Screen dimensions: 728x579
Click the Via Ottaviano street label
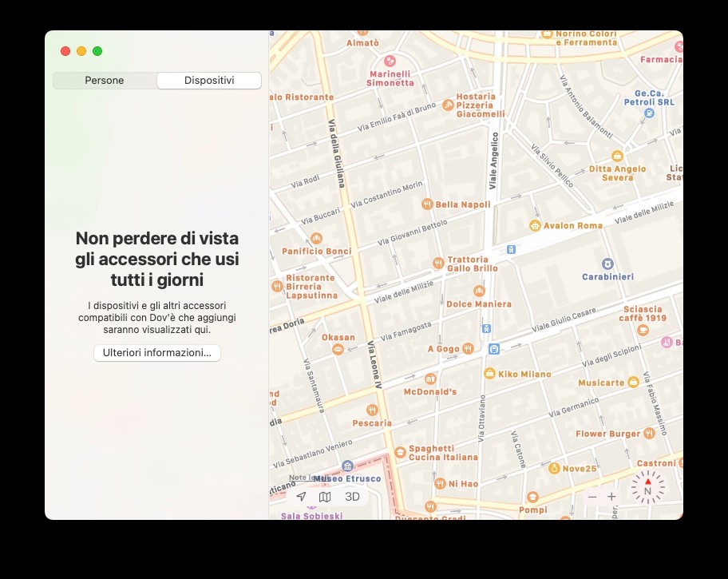[481, 418]
